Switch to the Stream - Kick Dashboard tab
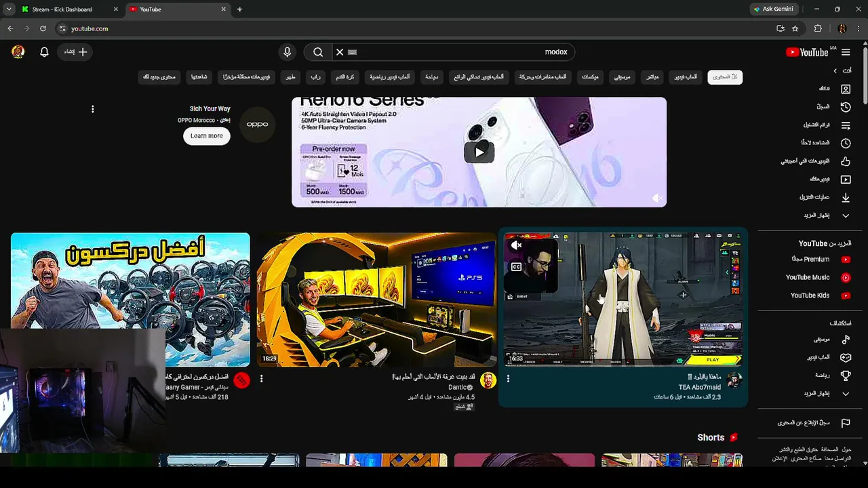This screenshot has width=868, height=488. [69, 9]
